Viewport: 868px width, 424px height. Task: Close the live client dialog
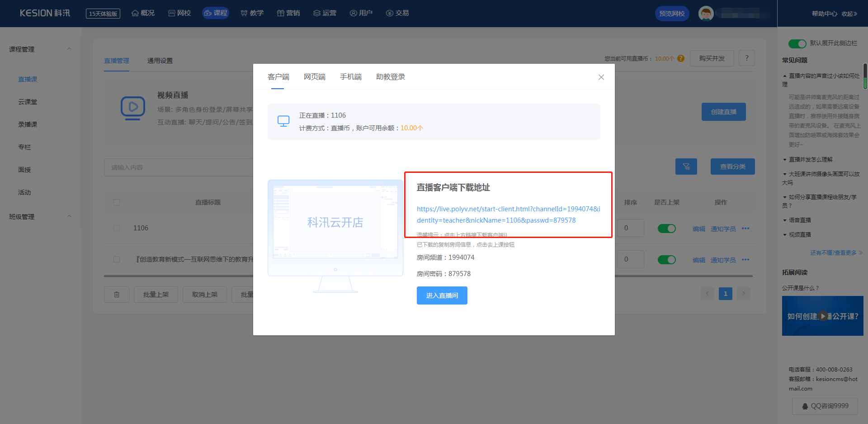[x=601, y=77]
